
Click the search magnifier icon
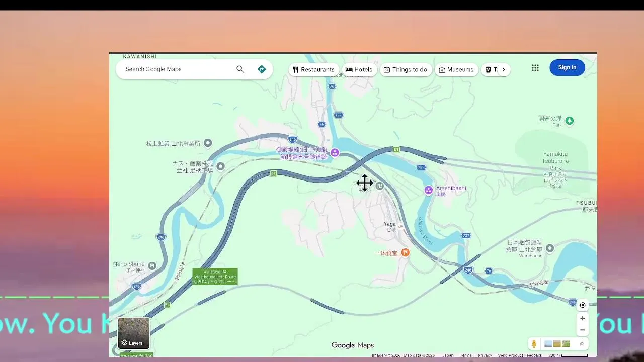(x=240, y=69)
